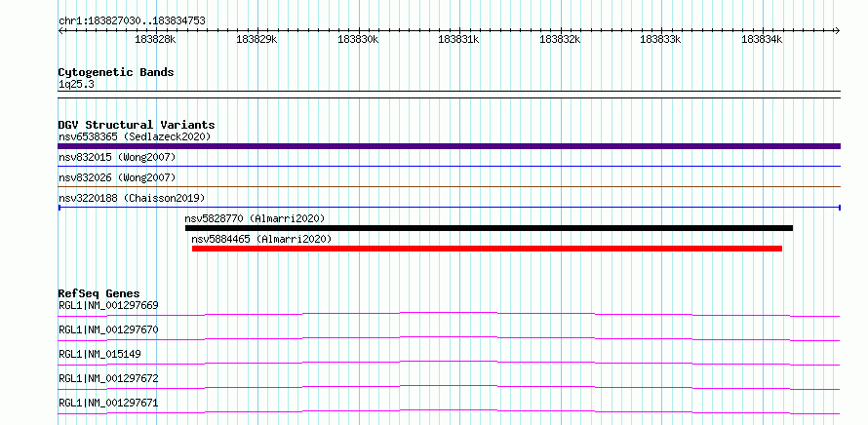The height and width of the screenshot is (425, 868).
Task: Click the 183832k ruler tick label
Action: pyautogui.click(x=560, y=40)
